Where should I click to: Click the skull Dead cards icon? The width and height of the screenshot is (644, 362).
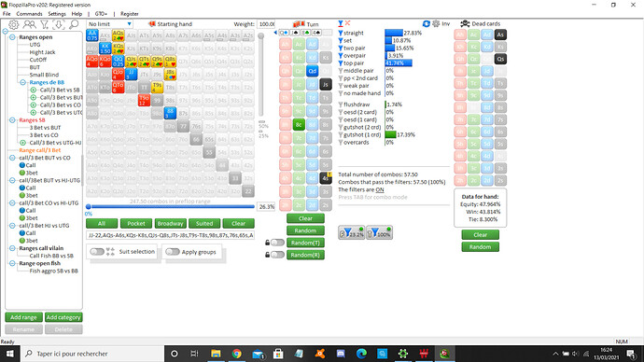coord(465,24)
